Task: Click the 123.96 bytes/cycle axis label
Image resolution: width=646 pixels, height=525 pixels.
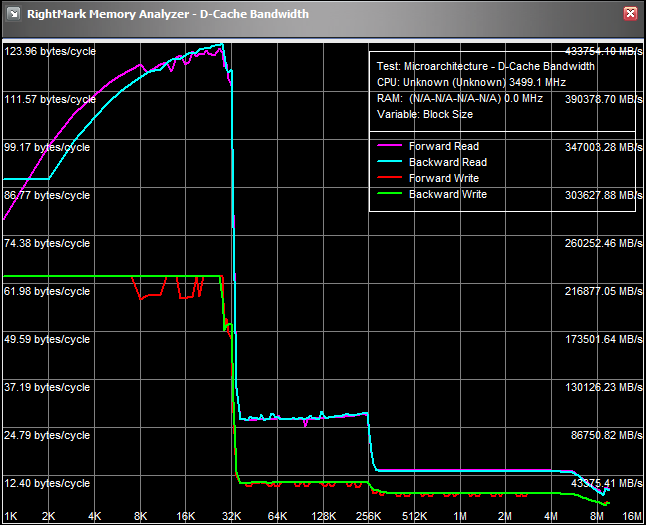Action: (50, 52)
